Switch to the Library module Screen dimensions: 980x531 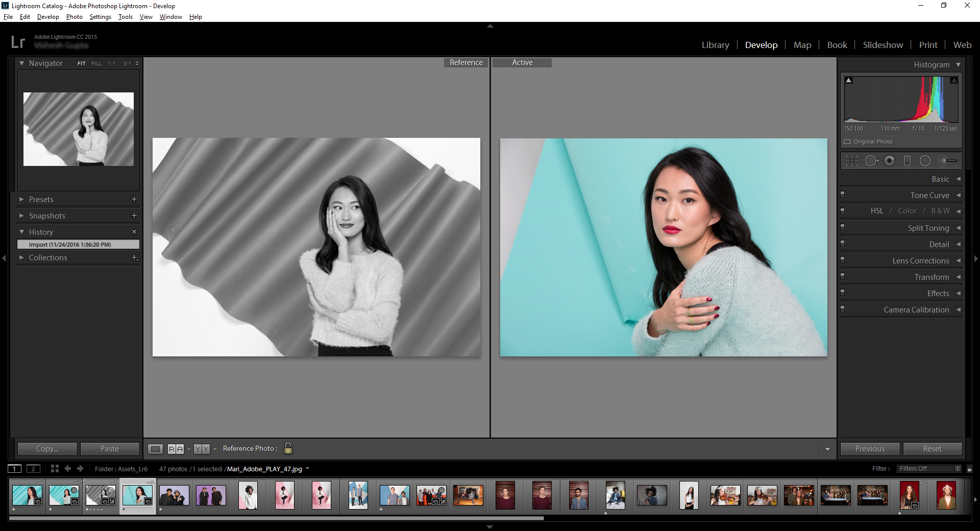(715, 45)
